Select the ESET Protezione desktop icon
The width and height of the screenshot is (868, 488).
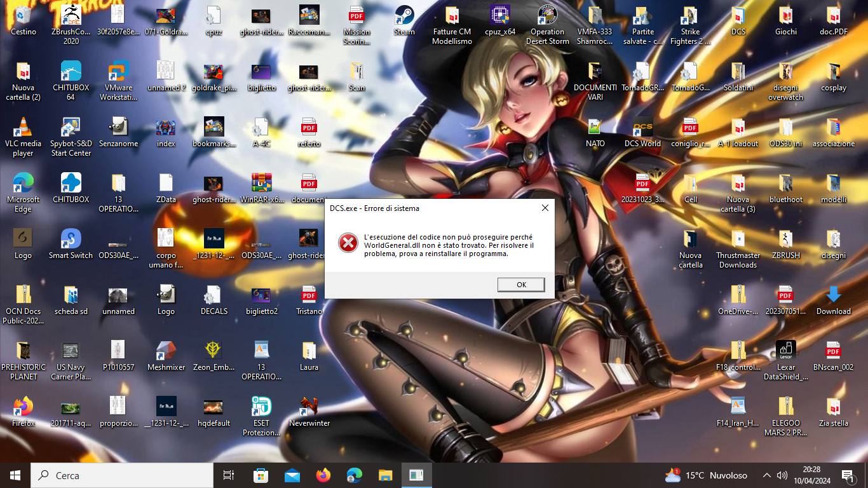point(261,416)
